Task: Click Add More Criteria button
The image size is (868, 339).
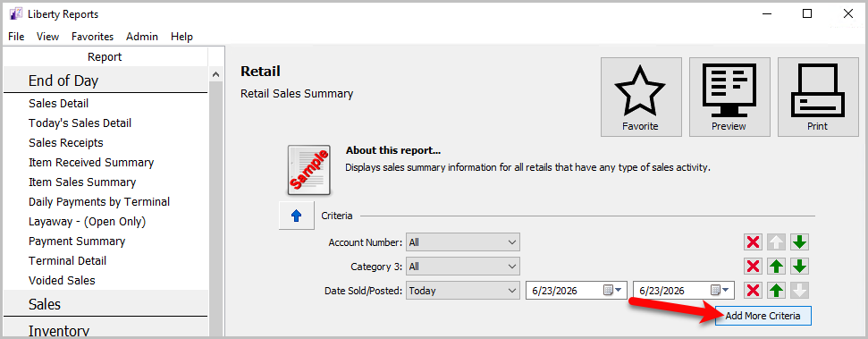Action: (x=763, y=316)
